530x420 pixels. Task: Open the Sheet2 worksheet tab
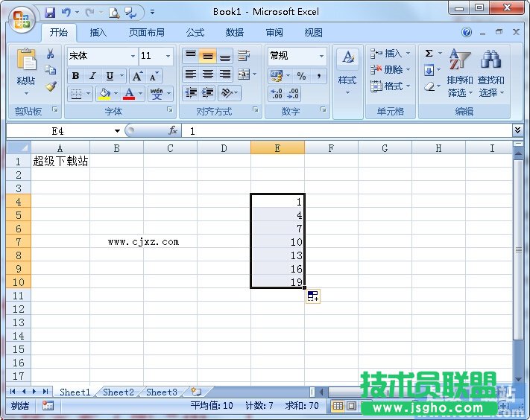tap(119, 392)
